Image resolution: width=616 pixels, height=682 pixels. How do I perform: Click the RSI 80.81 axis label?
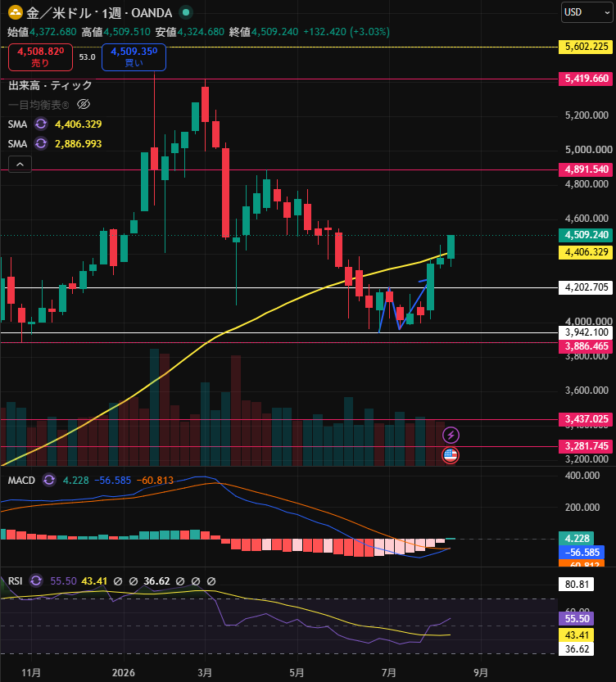pos(577,584)
